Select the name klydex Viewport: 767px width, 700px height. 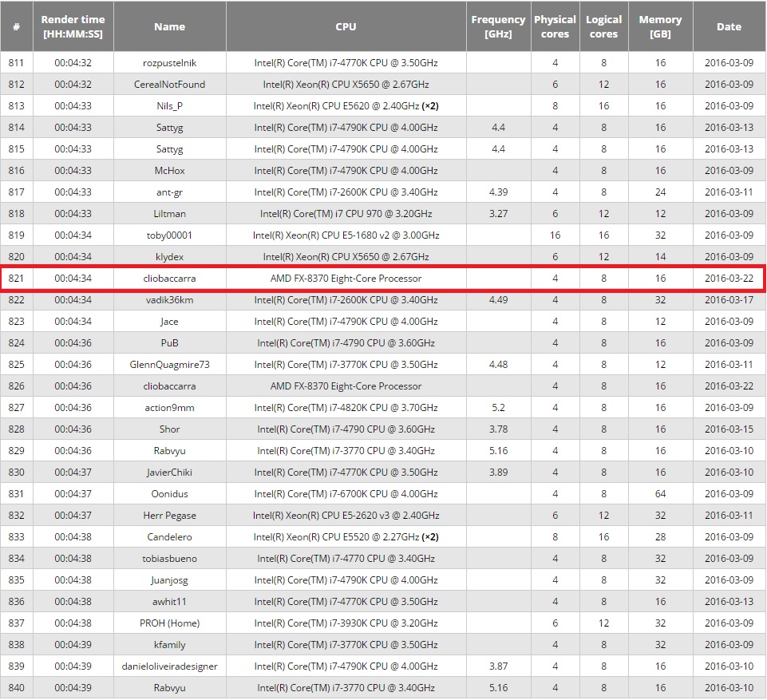click(169, 256)
